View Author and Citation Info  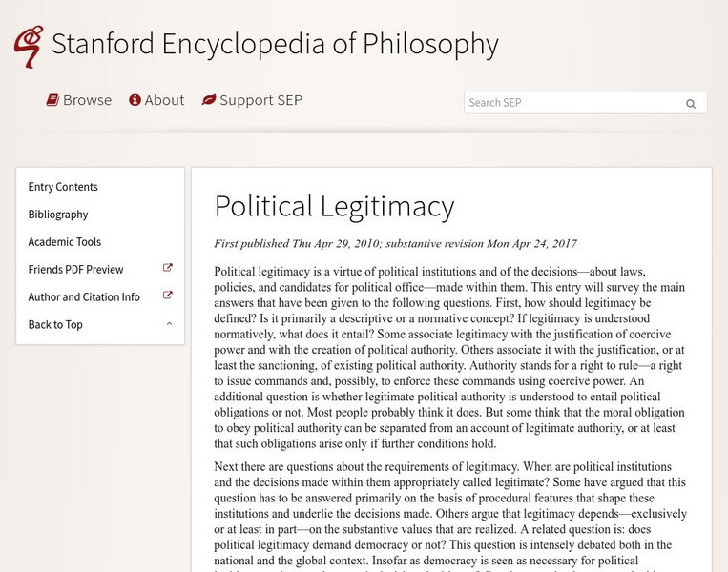[84, 297]
